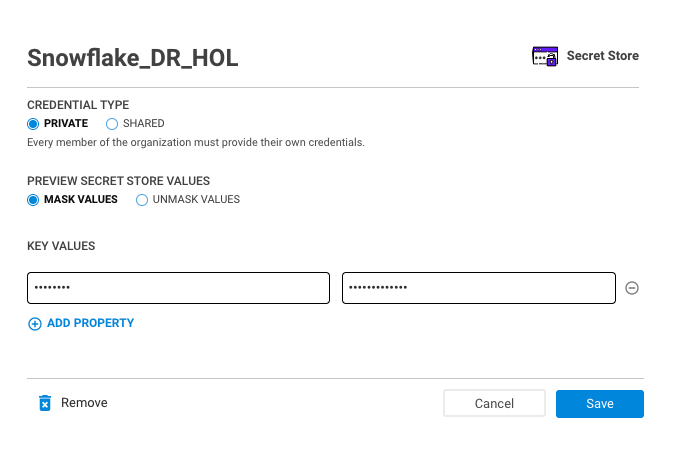This screenshot has height=458, width=697.
Task: Save the Snowflake_DR_HOL credentials
Action: tap(600, 403)
